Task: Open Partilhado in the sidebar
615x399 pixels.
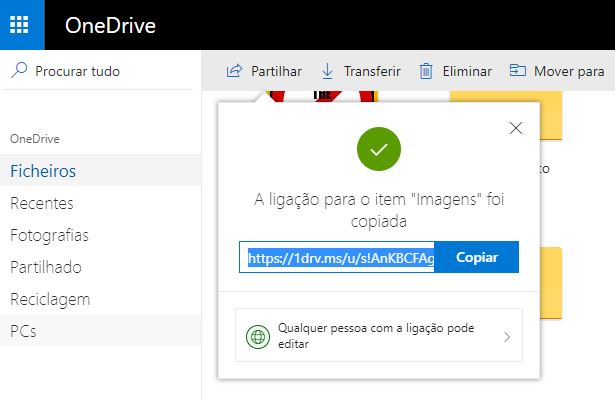Action: pyautogui.click(x=100, y=267)
